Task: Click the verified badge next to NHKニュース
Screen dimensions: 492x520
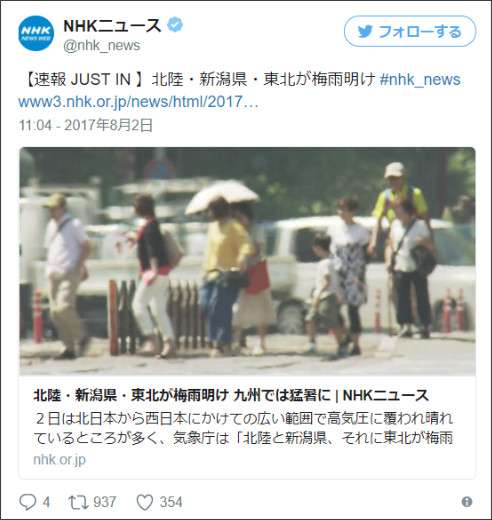Action: [175, 25]
